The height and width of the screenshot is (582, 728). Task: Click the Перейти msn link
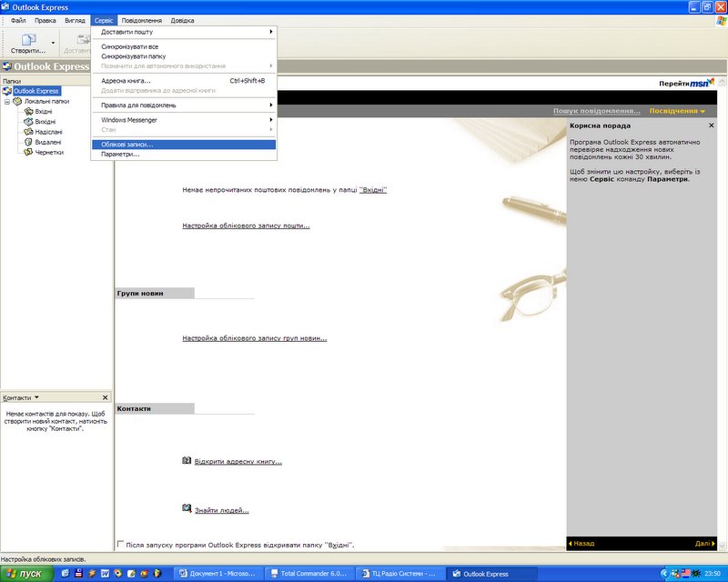coord(687,83)
